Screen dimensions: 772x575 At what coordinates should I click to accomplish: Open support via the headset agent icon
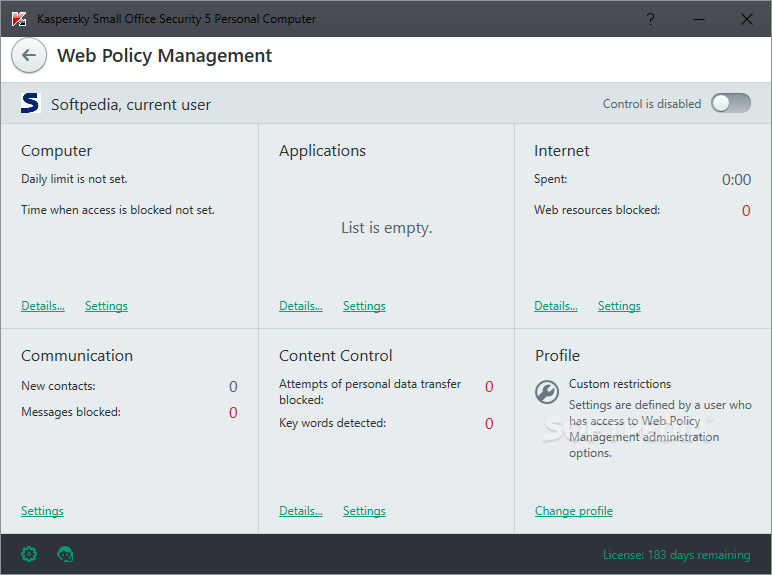(65, 554)
